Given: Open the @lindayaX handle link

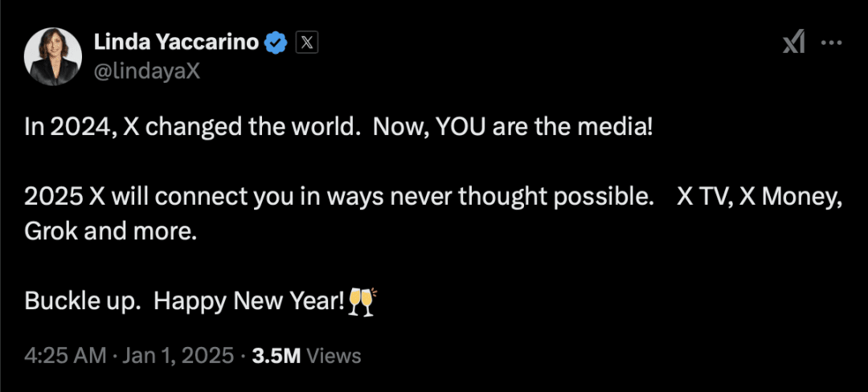Looking at the screenshot, I should 147,71.
